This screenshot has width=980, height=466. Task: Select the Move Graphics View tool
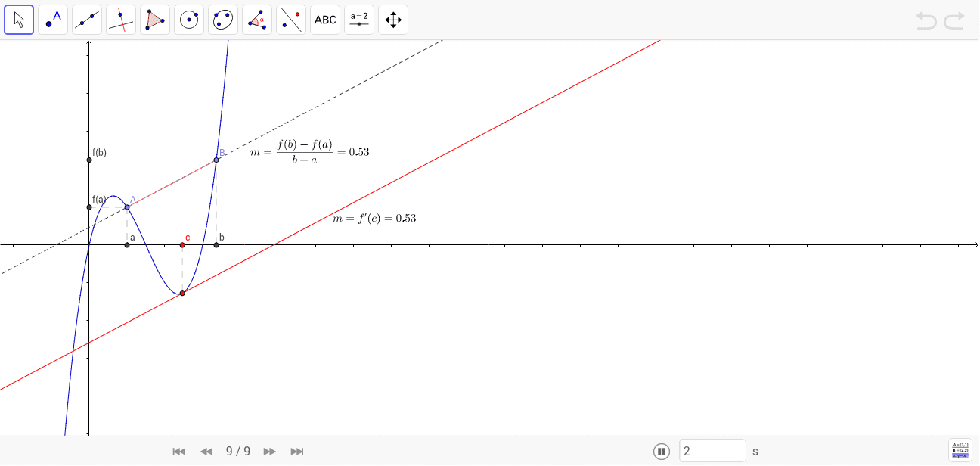click(x=393, y=20)
